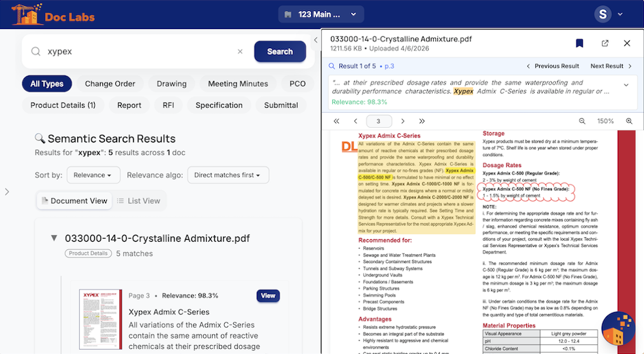The height and width of the screenshot is (354, 644).
Task: Select the All Types filter
Action: 47,84
